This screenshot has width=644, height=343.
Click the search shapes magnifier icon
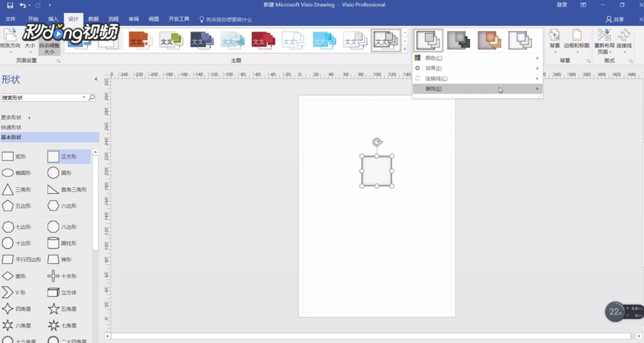coord(91,98)
